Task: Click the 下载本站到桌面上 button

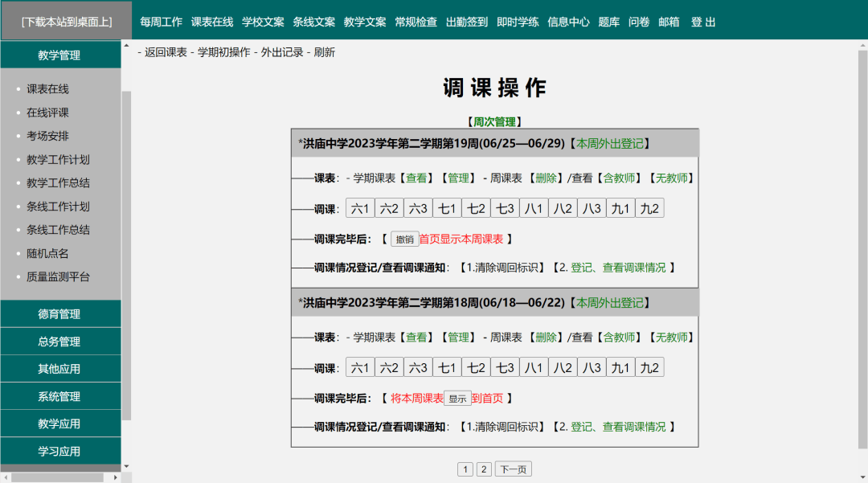Action: pos(66,22)
